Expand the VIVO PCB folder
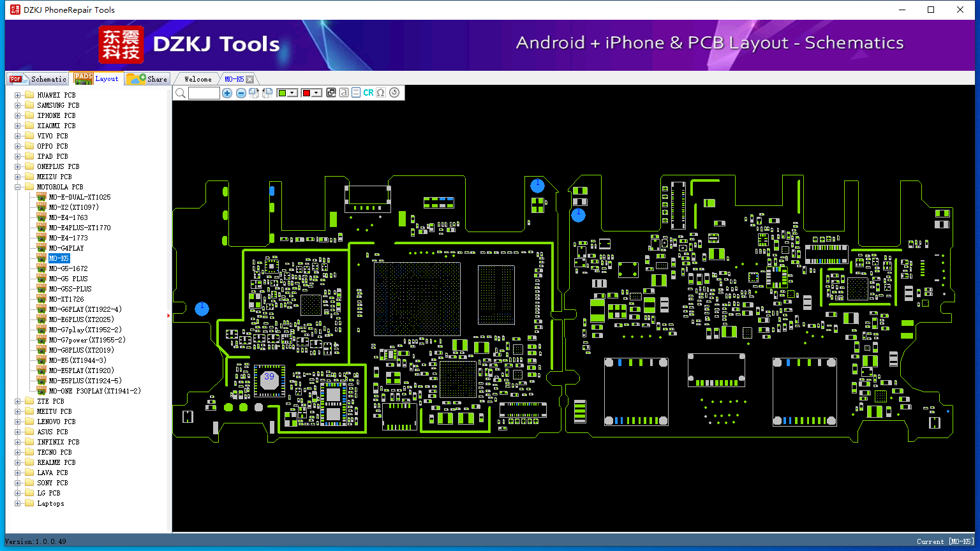Image resolution: width=980 pixels, height=551 pixels. coord(18,136)
